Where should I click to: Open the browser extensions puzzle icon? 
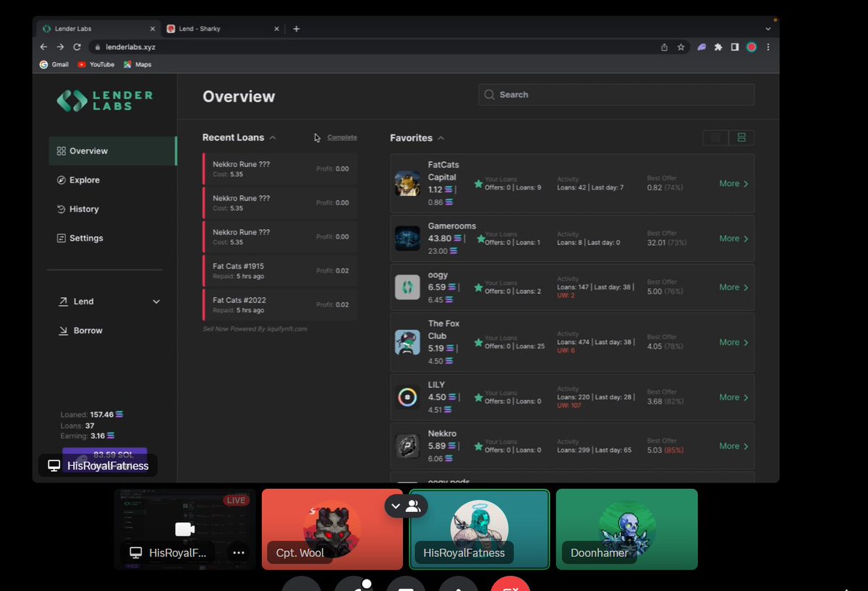point(718,47)
